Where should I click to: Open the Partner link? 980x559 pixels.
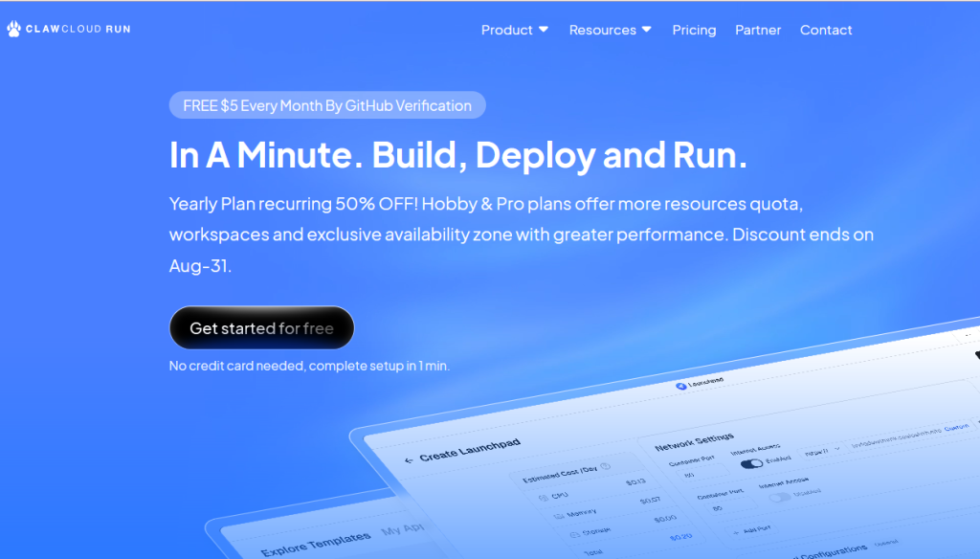[758, 30]
